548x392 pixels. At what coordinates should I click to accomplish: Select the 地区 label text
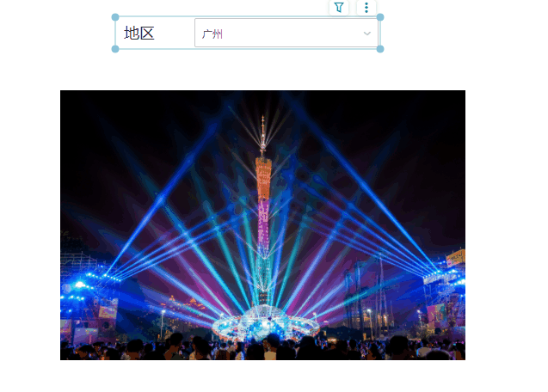tap(139, 34)
